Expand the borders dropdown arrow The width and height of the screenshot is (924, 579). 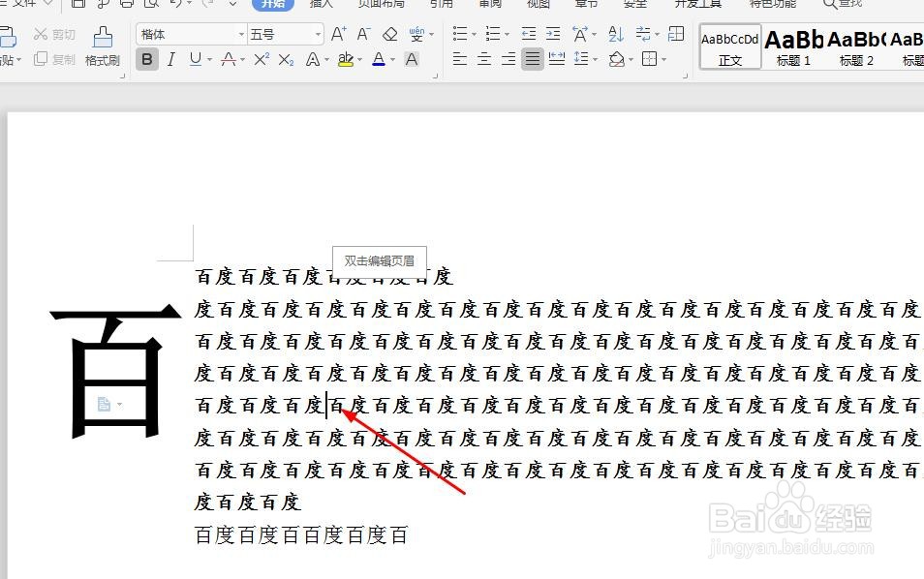pos(664,59)
